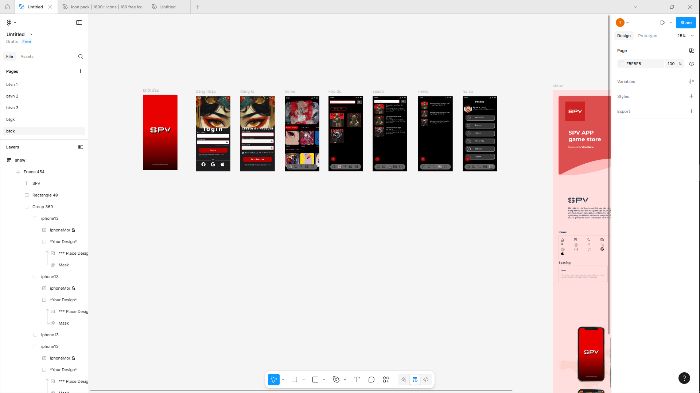Image resolution: width=700 pixels, height=393 pixels.
Task: Add a style with Styles plus icon
Action: [691, 96]
